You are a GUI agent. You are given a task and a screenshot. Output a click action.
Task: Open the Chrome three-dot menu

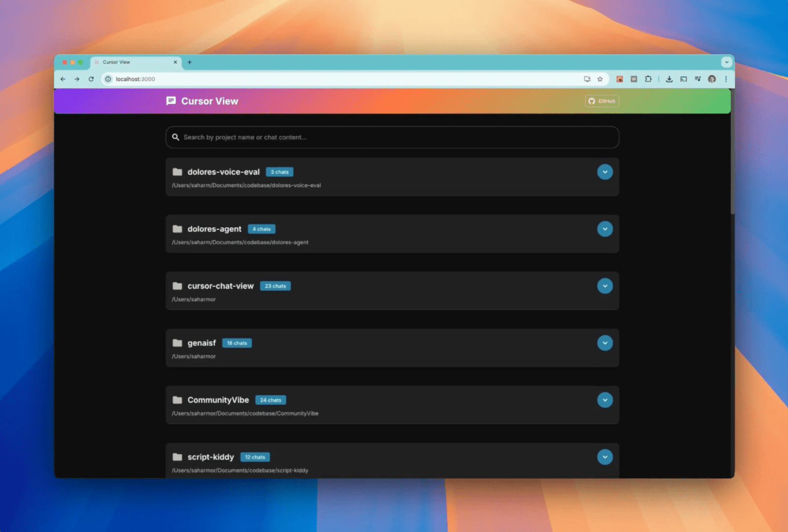[726, 79]
